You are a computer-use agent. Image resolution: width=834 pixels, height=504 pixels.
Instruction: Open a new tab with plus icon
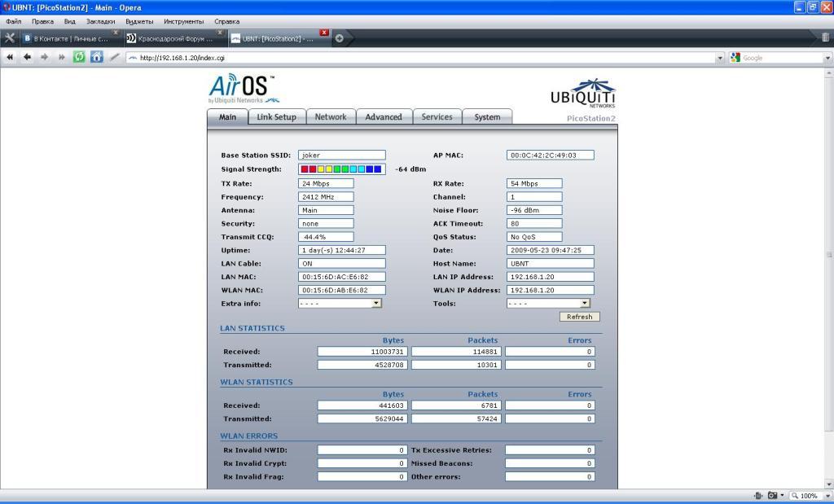click(x=339, y=38)
